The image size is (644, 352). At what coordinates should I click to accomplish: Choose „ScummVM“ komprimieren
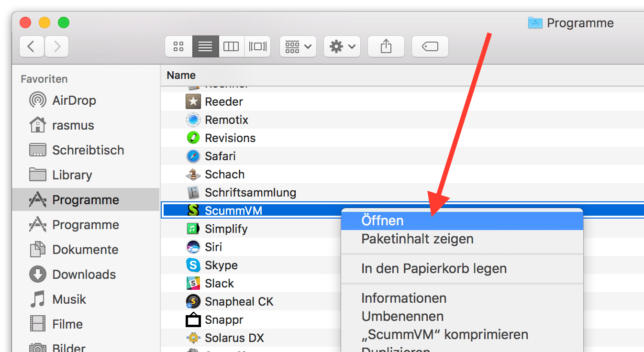click(x=462, y=334)
